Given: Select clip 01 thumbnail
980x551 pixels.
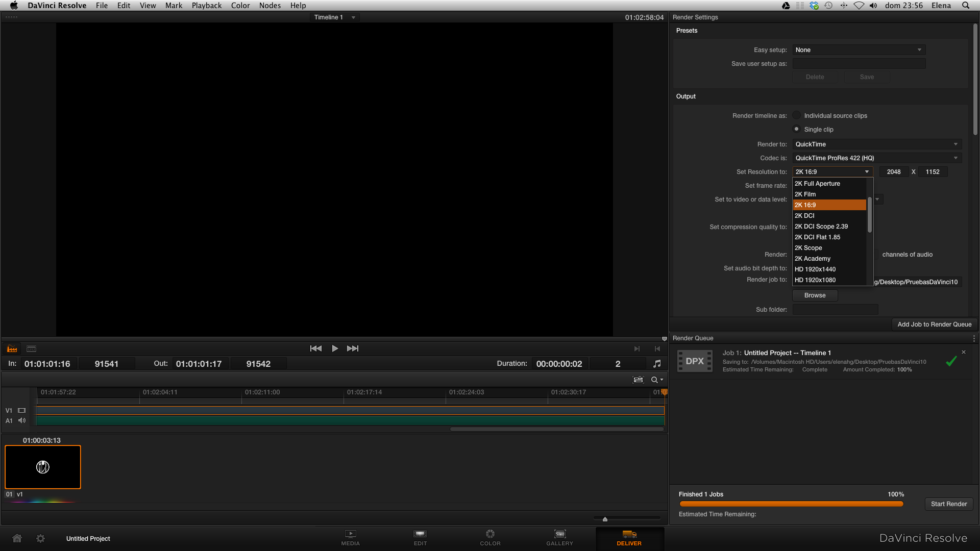Looking at the screenshot, I should point(43,467).
